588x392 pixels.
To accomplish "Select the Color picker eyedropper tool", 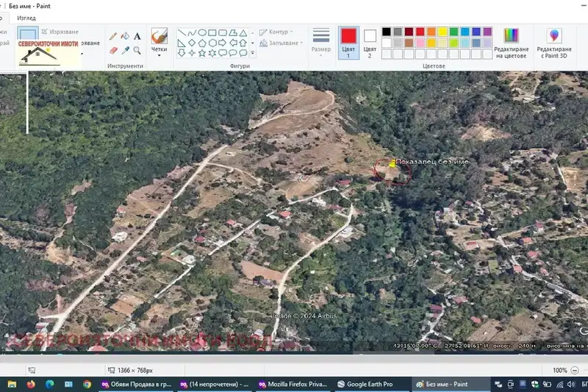I will point(125,50).
